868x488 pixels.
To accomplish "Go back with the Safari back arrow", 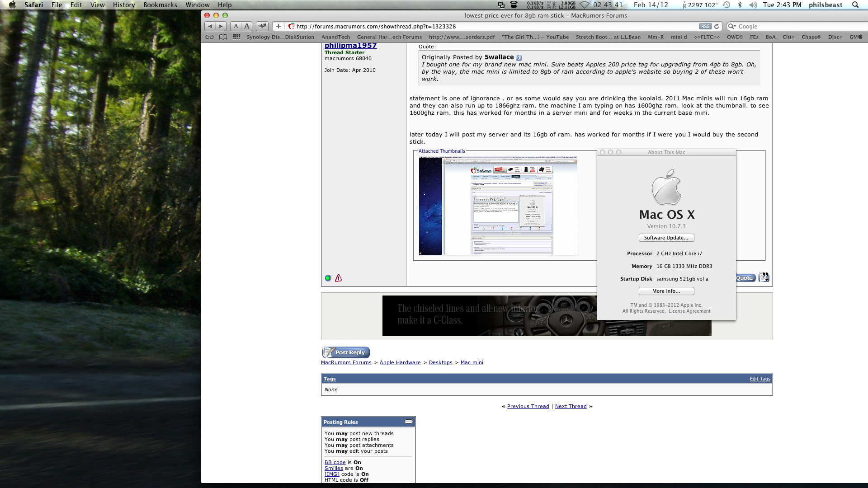I will [x=210, y=26].
